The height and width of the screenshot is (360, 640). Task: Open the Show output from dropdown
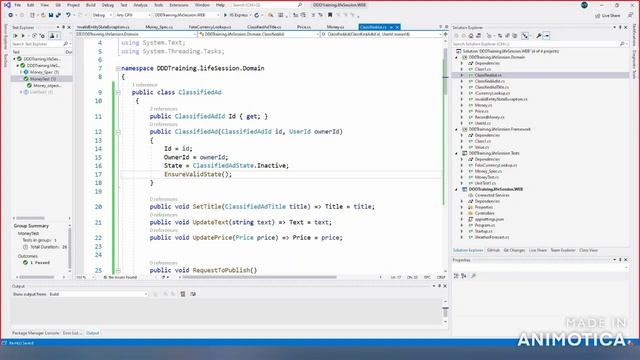pyautogui.click(x=98, y=294)
